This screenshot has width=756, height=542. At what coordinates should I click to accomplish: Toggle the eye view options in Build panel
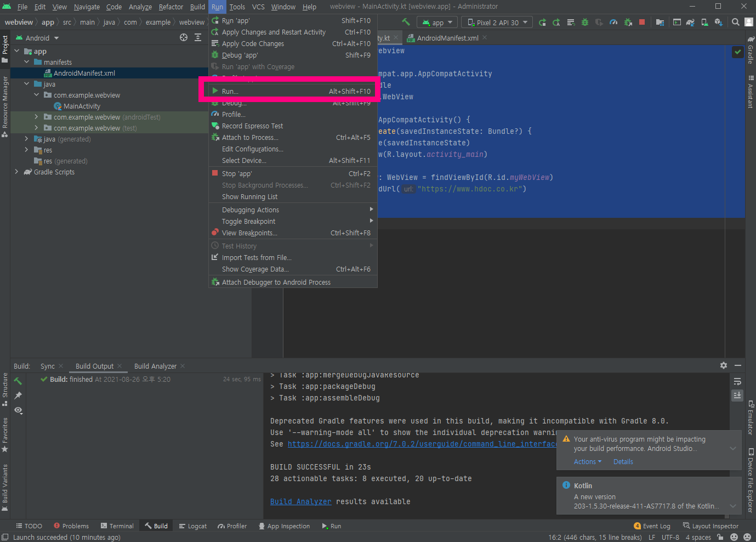[18, 410]
